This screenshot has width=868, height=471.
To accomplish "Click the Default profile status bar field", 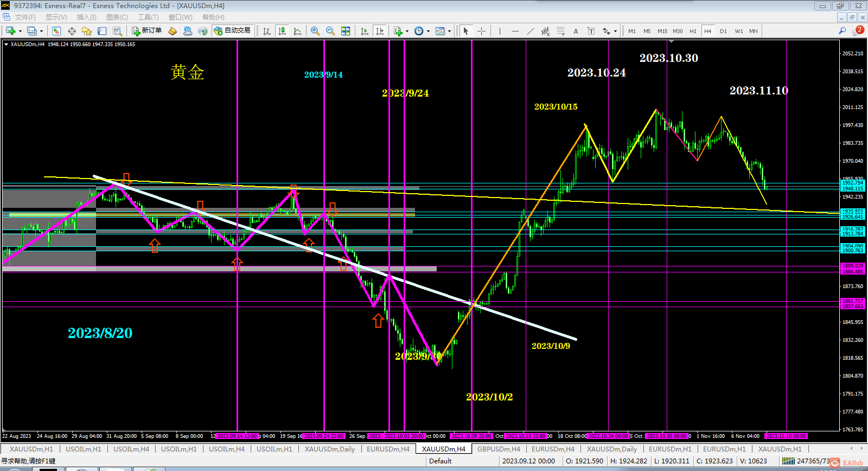I will click(x=461, y=461).
